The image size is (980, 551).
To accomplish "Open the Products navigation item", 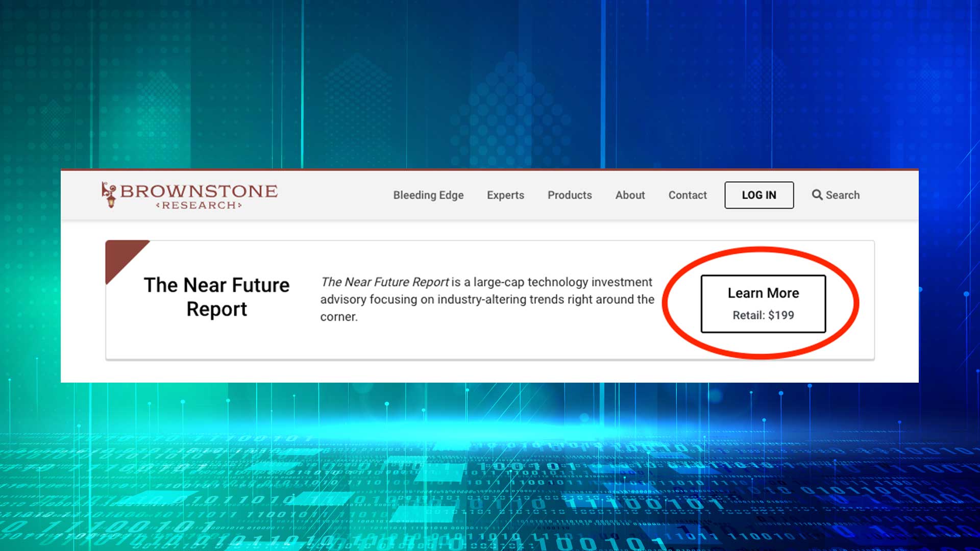I will click(x=570, y=195).
